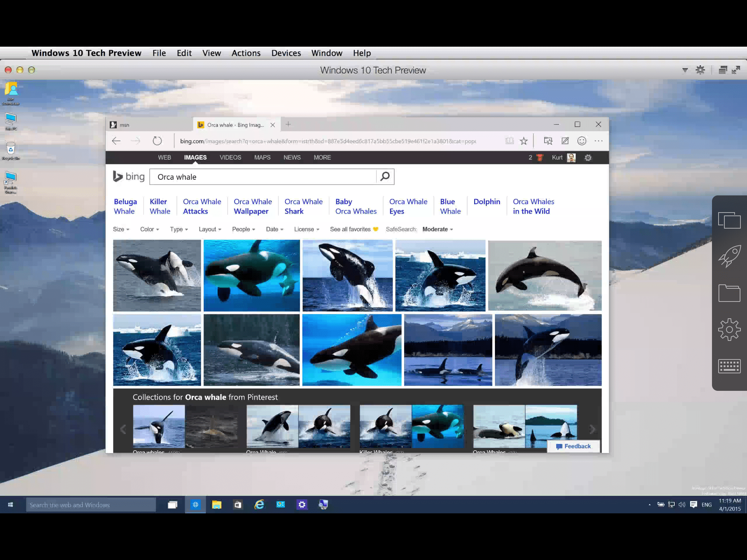Open the coherence view icon in title bar

pyautogui.click(x=723, y=70)
